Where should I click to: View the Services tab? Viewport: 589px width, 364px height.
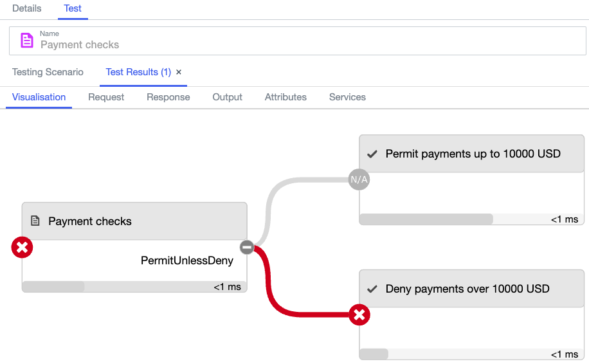coord(347,97)
